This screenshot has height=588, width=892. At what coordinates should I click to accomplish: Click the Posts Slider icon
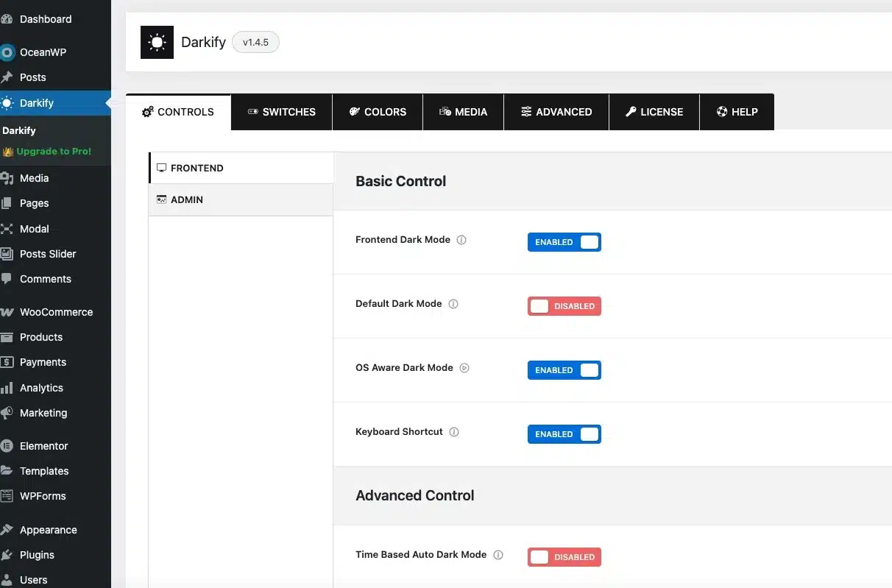tap(7, 254)
